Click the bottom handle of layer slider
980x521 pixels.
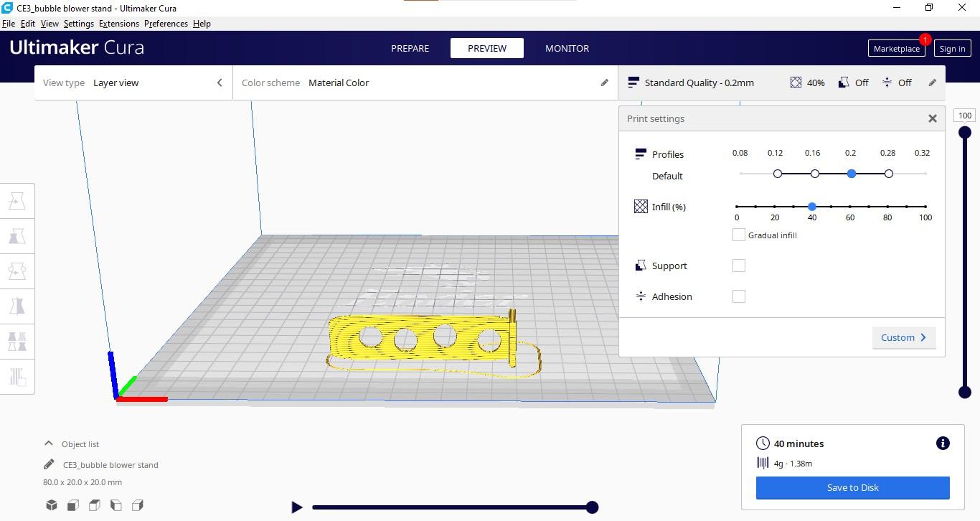tap(965, 392)
